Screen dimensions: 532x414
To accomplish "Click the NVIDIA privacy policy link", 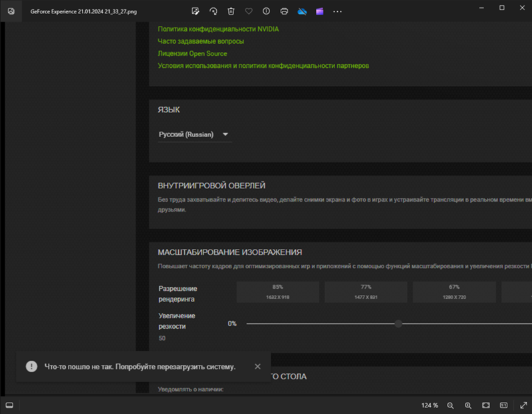I will [217, 29].
